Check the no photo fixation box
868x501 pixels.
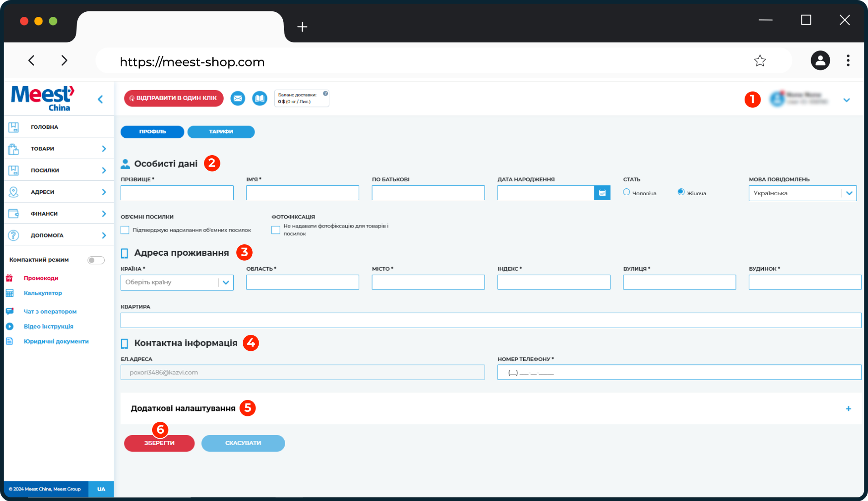(x=276, y=230)
